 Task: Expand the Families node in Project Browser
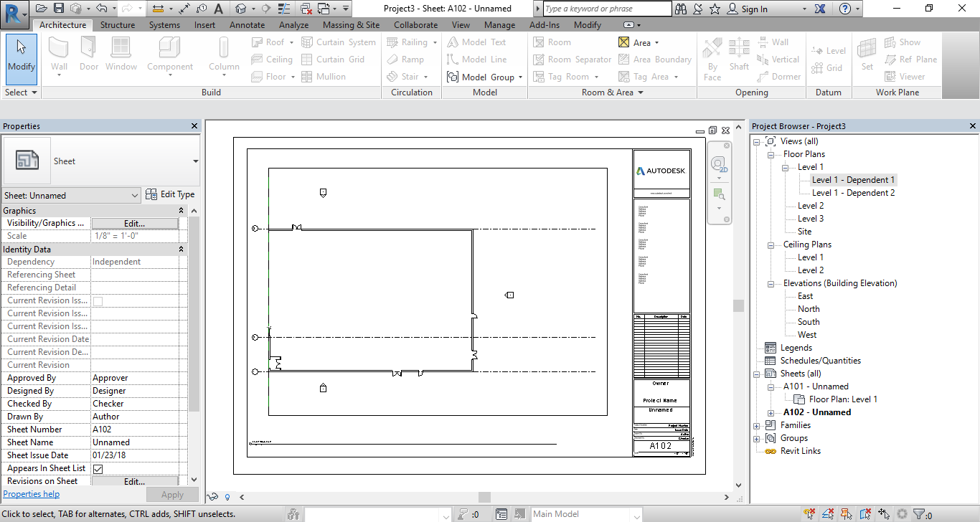[756, 425]
